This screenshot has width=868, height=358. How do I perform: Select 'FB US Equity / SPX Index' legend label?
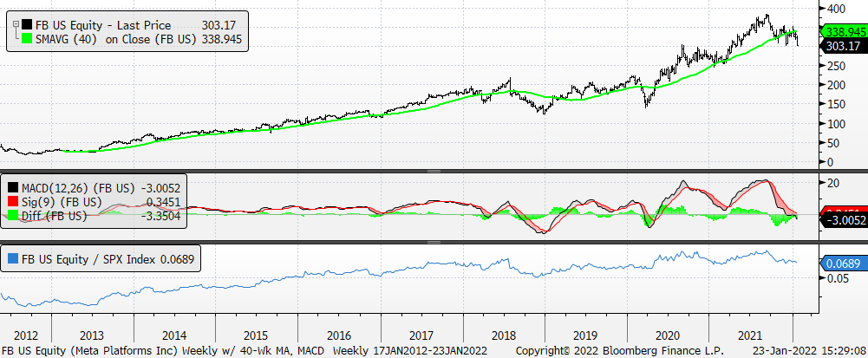point(89,258)
